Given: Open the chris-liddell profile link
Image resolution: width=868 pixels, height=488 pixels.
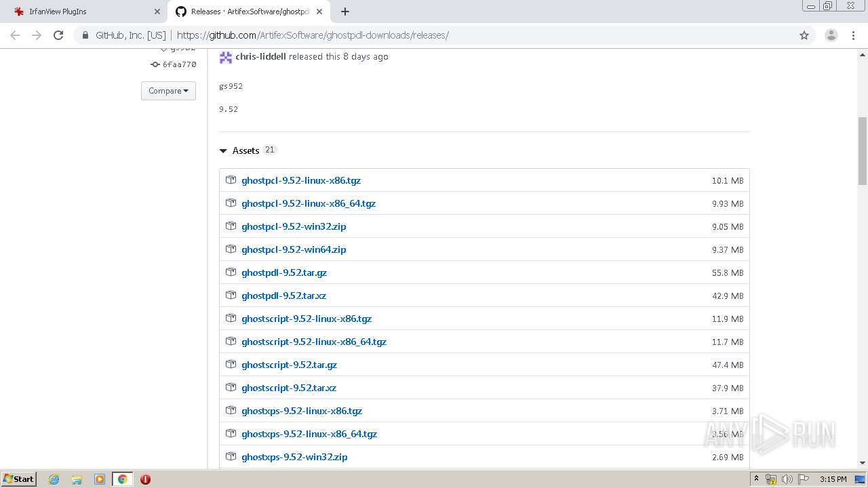Looking at the screenshot, I should [261, 57].
